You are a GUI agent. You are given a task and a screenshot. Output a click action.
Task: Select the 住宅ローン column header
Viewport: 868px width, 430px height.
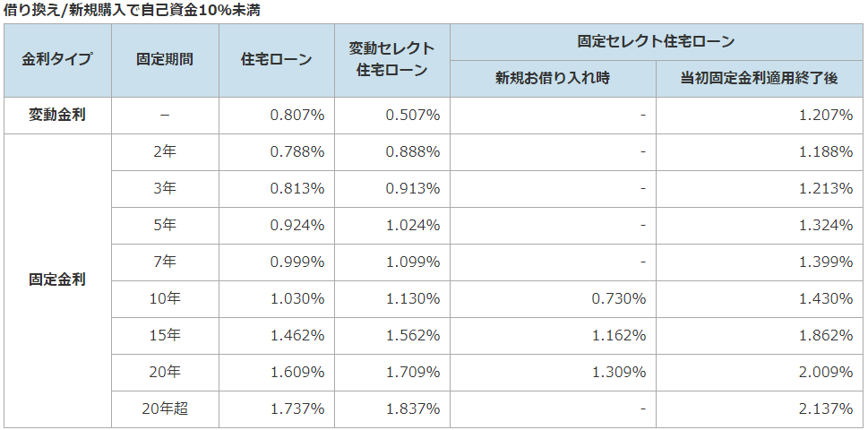point(276,60)
